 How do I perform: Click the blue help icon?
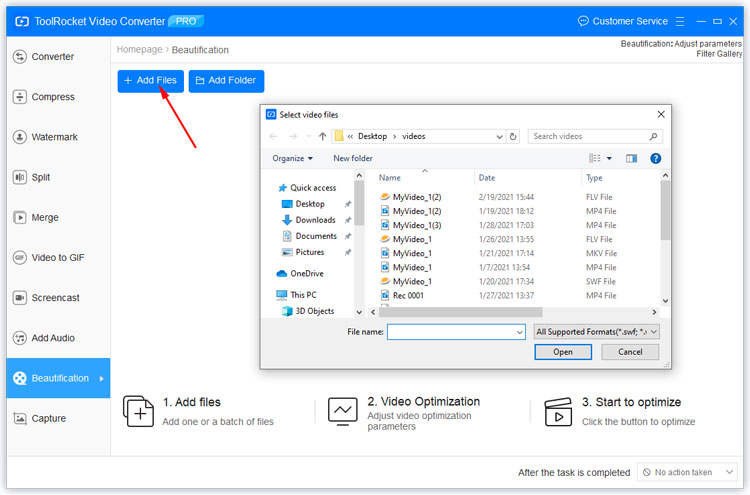point(655,158)
